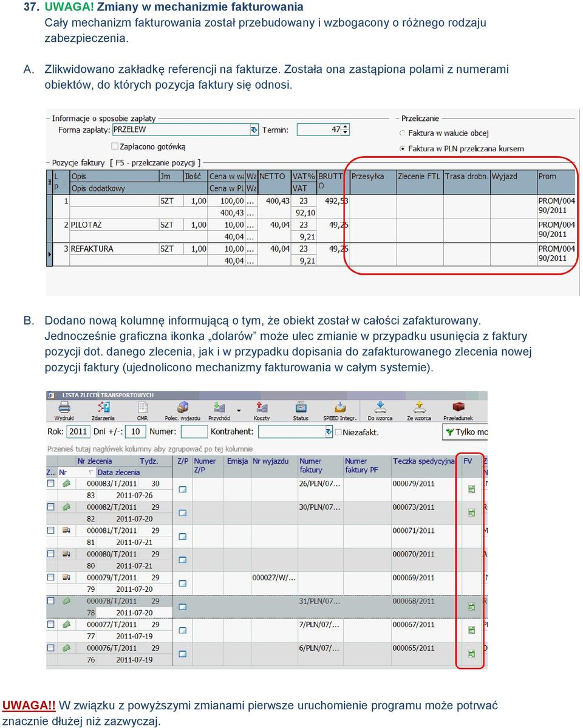
Task: Click the FV invoiced icon for 000083/T/2011
Action: 472,489
